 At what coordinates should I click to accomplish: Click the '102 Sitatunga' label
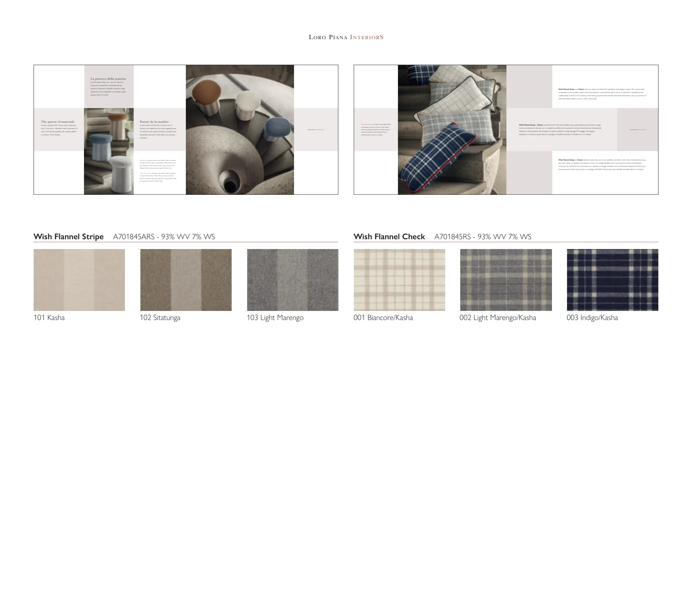pos(160,318)
